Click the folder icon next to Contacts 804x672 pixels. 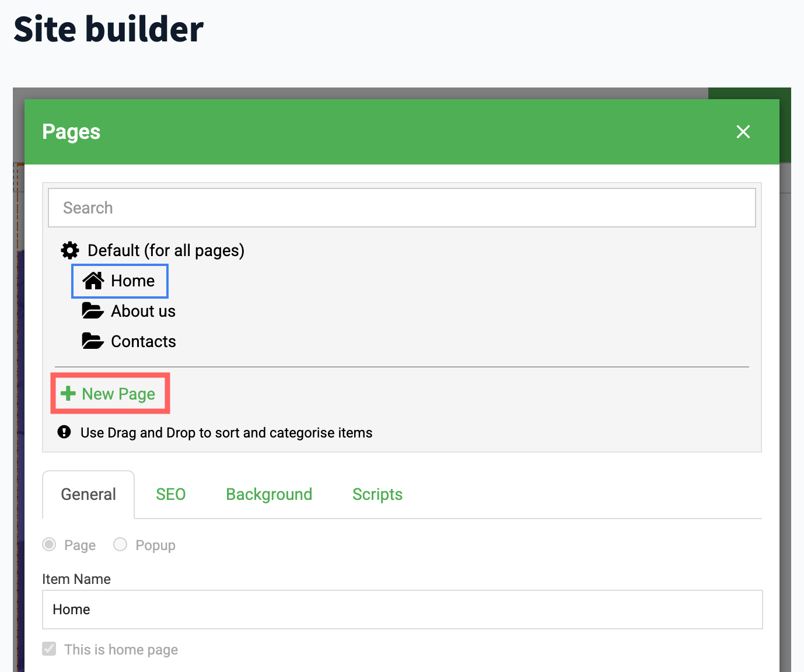pos(93,341)
